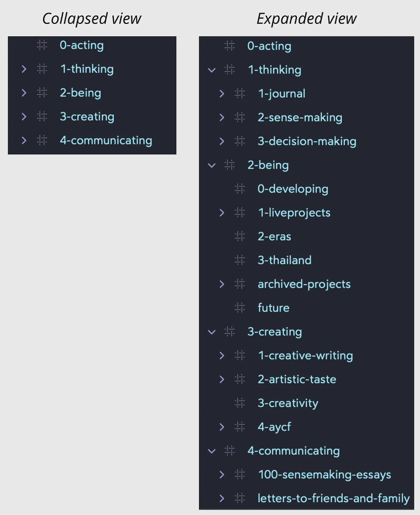The image size is (420, 515).
Task: Collapse the expanded 2-being folder
Action: [x=212, y=165]
